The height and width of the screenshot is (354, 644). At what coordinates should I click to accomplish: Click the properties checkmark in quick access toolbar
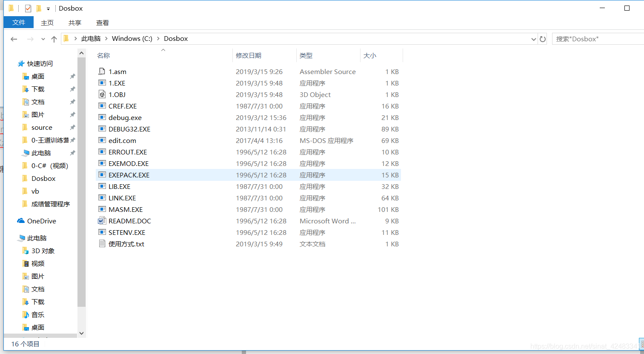28,9
